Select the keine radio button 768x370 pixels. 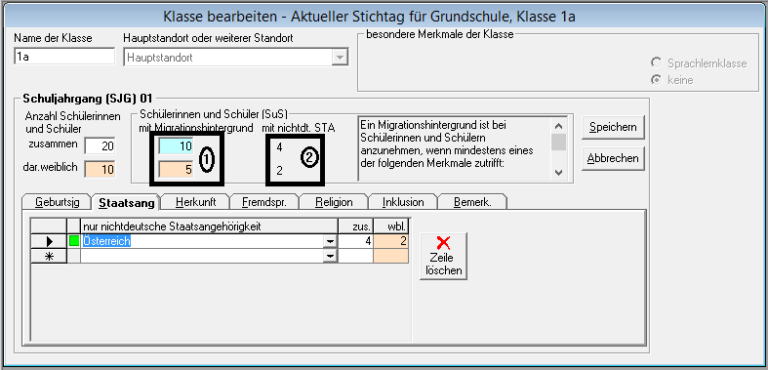click(655, 80)
